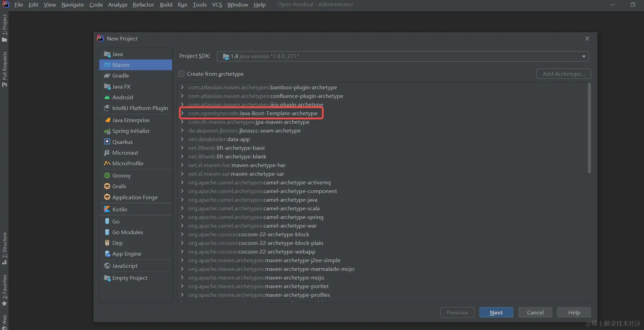Select the Go gopher icon

pos(107,221)
